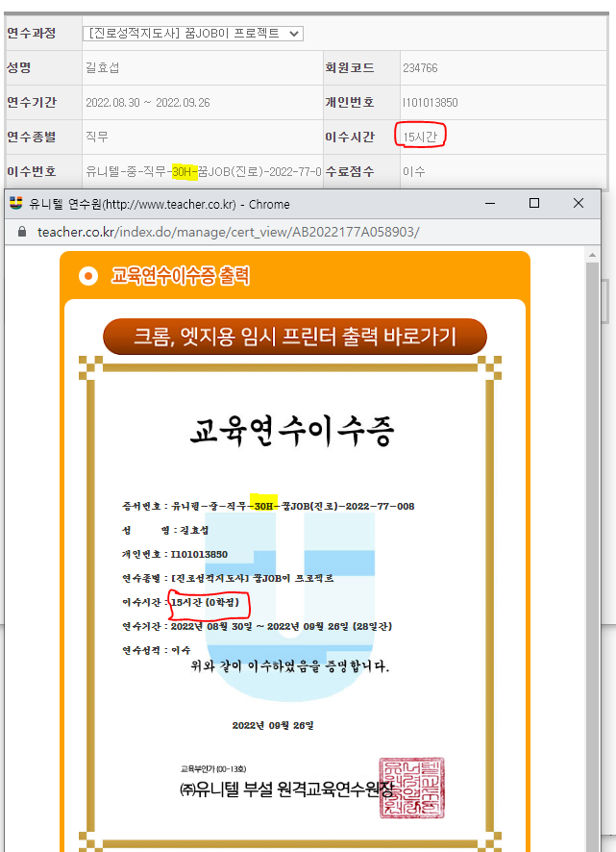The image size is (616, 852).
Task: Minimize the 유니텔 연수원 Chrome popup
Action: point(490,203)
